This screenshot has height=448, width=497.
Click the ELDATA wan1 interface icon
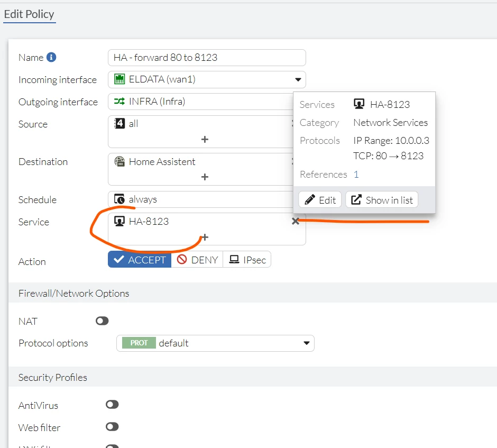click(119, 79)
